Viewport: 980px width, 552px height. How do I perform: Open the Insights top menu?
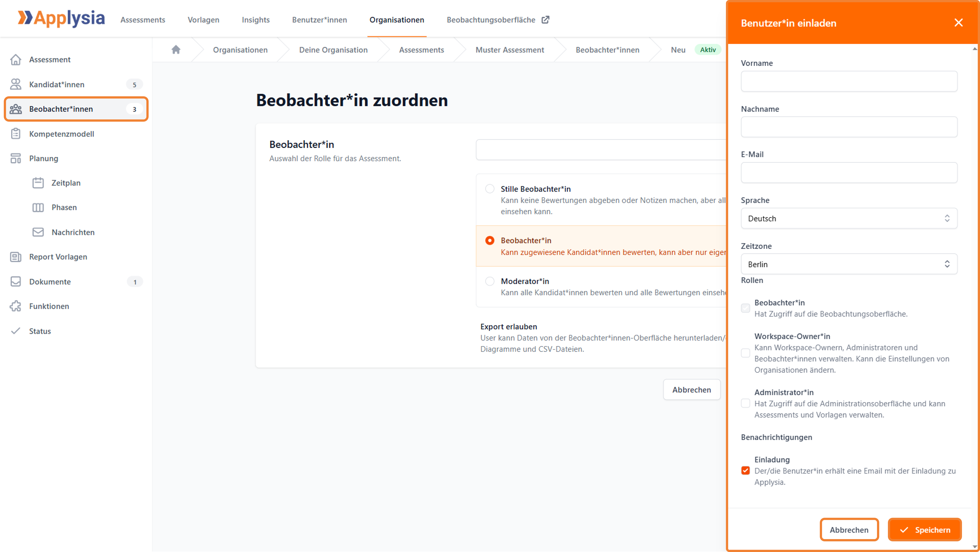[256, 19]
